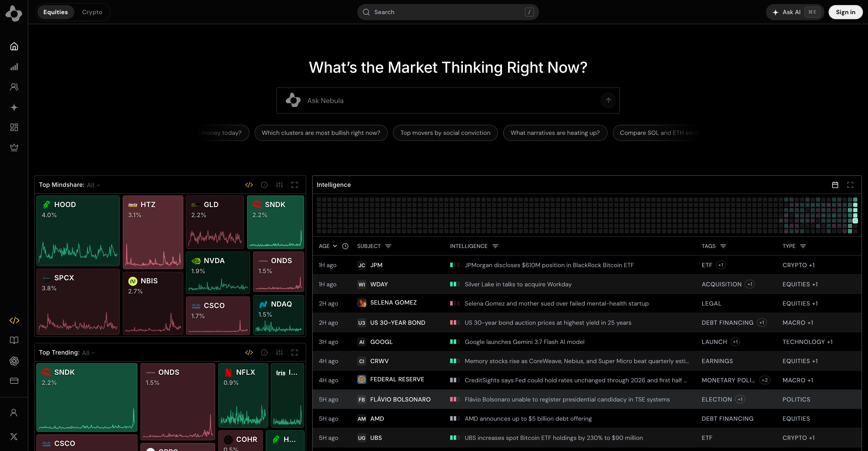Open the Ask AI button
The height and width of the screenshot is (451, 868).
coord(795,12)
